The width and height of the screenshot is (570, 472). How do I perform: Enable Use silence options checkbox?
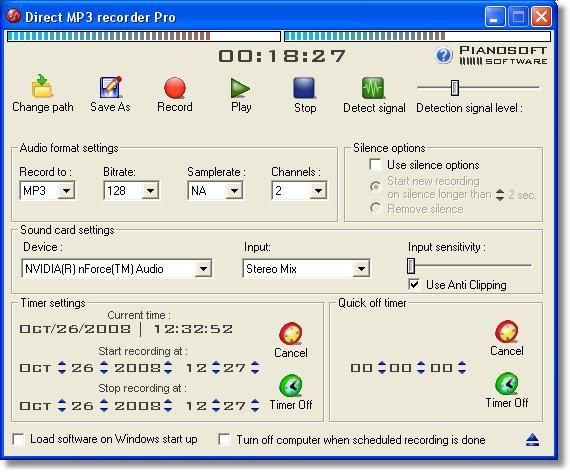click(375, 164)
